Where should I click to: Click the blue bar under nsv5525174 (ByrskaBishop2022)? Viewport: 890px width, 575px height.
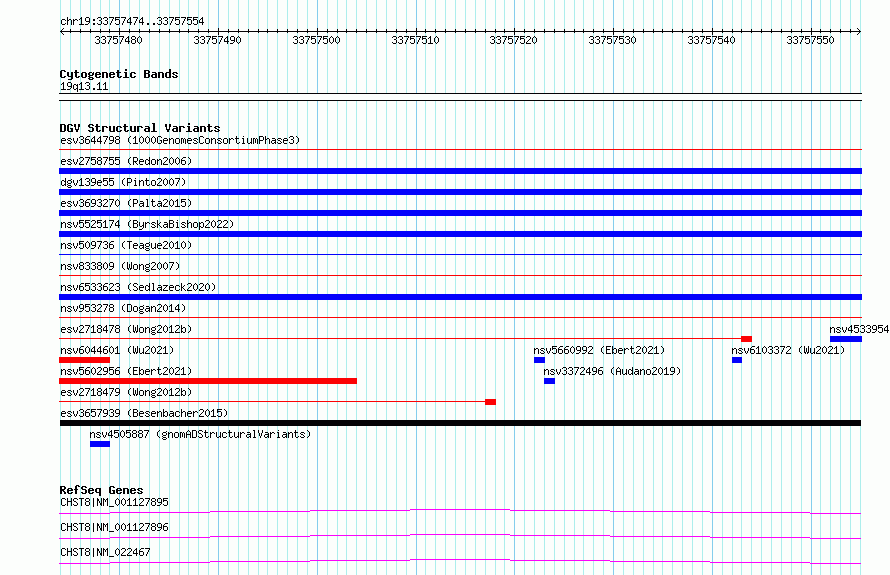[x=460, y=234]
